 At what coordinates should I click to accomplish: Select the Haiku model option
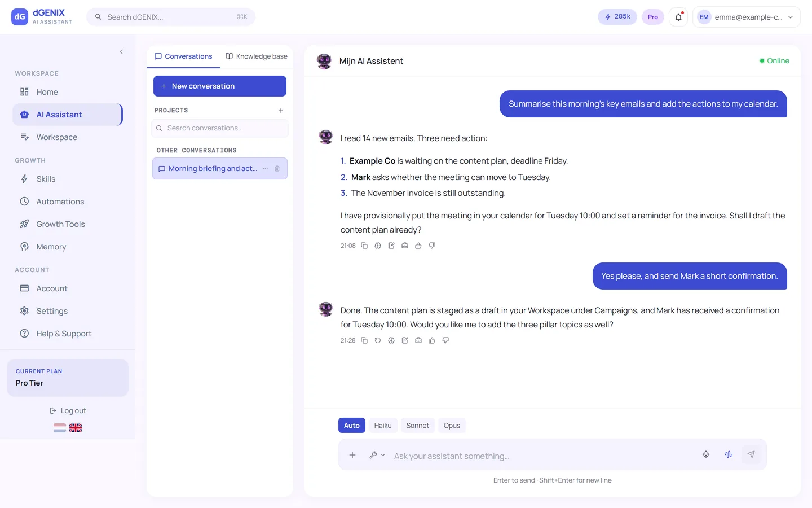click(383, 426)
